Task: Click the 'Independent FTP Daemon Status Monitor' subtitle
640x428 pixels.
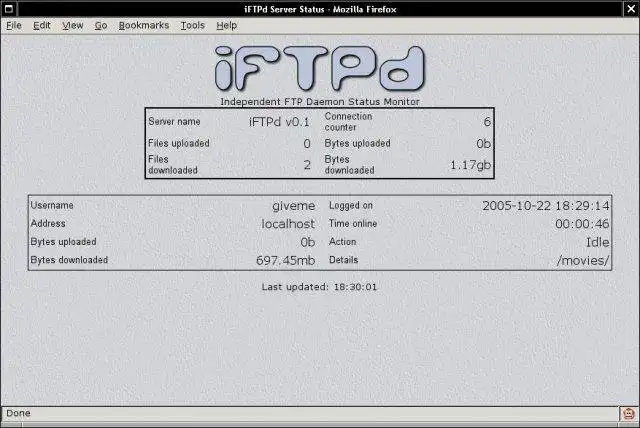Action: pos(320,102)
